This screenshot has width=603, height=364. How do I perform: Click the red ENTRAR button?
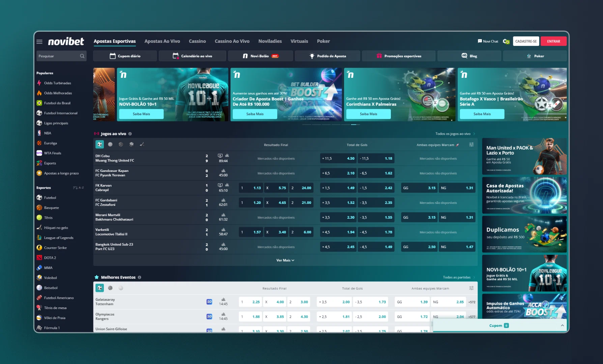553,41
